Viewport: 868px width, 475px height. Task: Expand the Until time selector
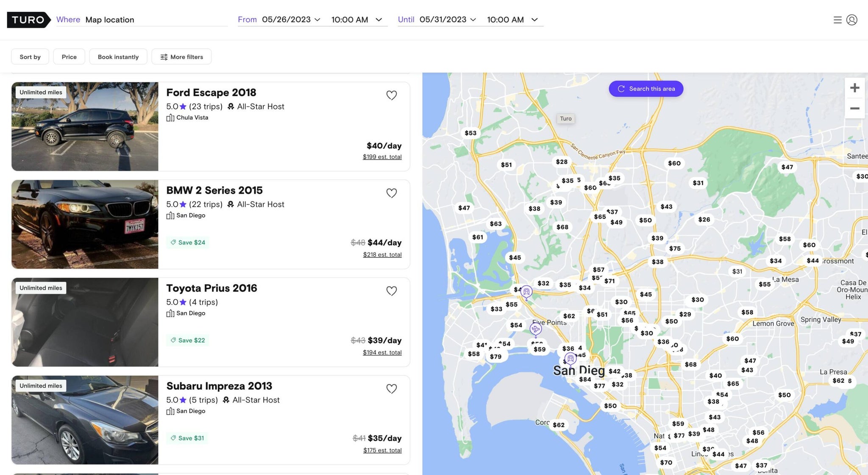click(535, 20)
